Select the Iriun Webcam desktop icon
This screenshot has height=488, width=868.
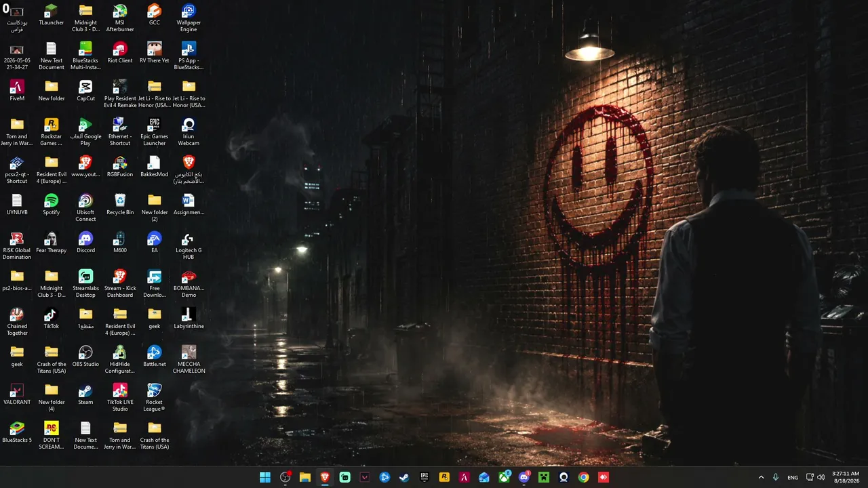pyautogui.click(x=189, y=132)
